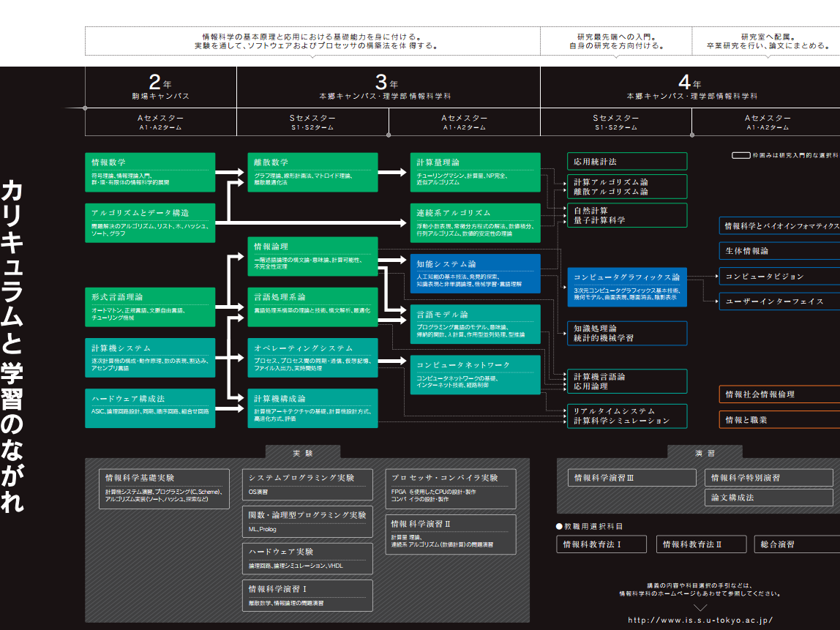Click the orange-outlined 情報社会情報倫理 box
840x630 pixels.
(x=779, y=394)
